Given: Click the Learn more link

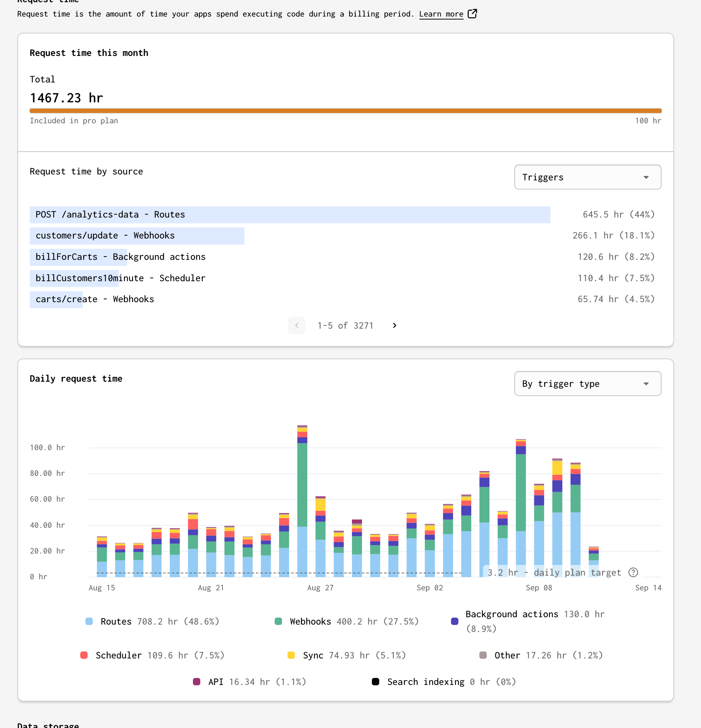Looking at the screenshot, I should point(441,14).
